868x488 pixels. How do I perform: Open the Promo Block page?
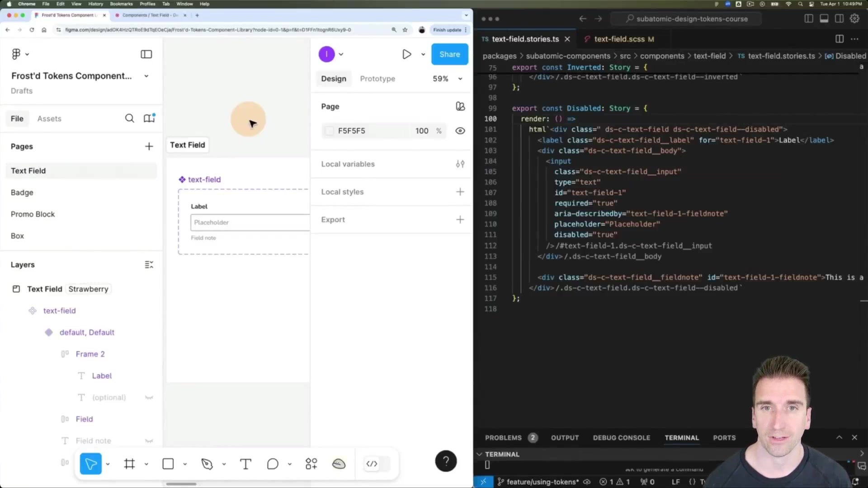(33, 214)
